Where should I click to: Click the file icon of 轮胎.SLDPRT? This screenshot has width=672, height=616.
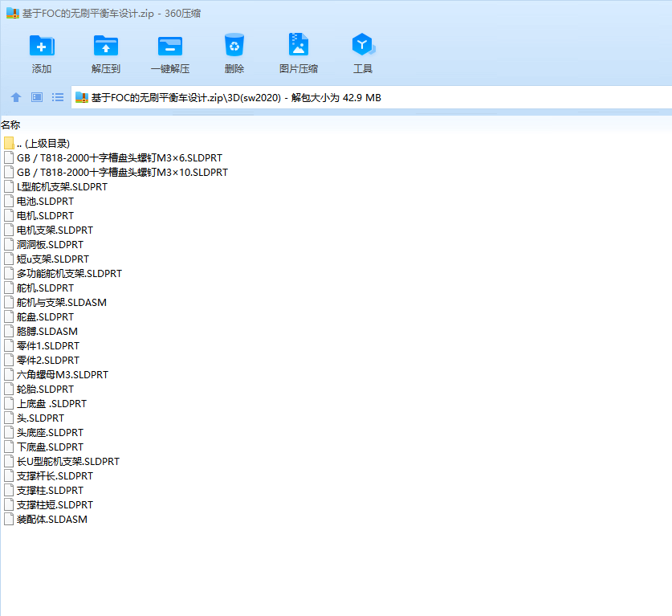pos(9,389)
